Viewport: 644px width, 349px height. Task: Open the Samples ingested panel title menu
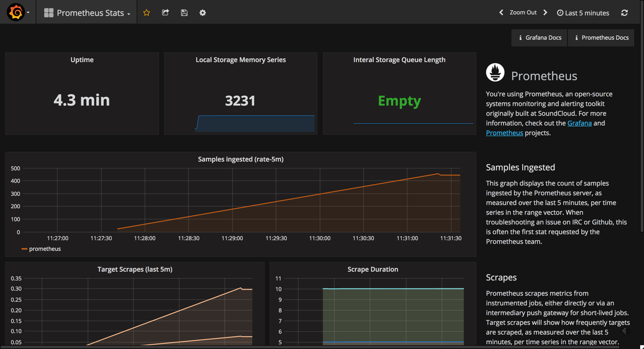coord(240,159)
